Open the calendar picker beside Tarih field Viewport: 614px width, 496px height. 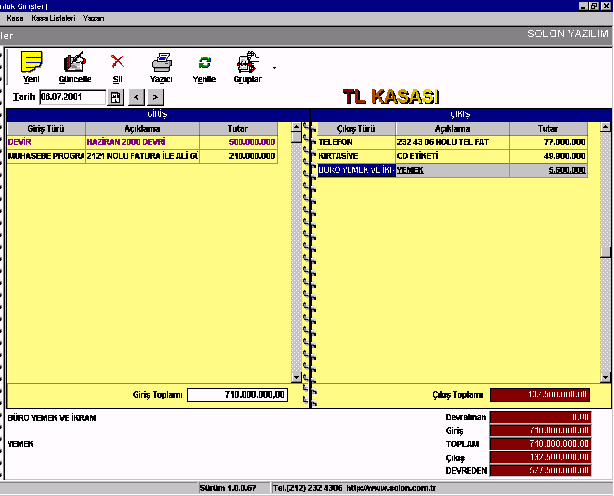point(116,97)
